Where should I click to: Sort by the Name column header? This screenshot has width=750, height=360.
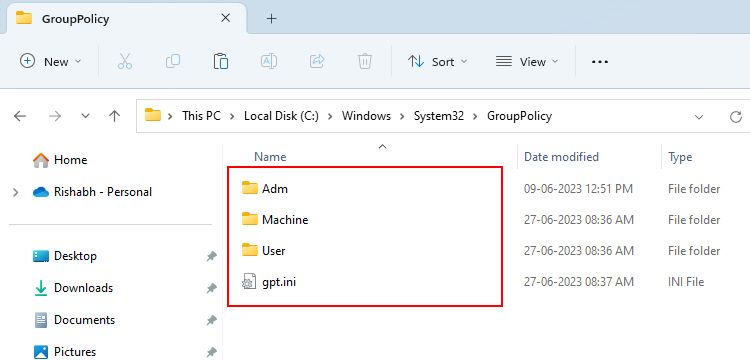(x=270, y=157)
